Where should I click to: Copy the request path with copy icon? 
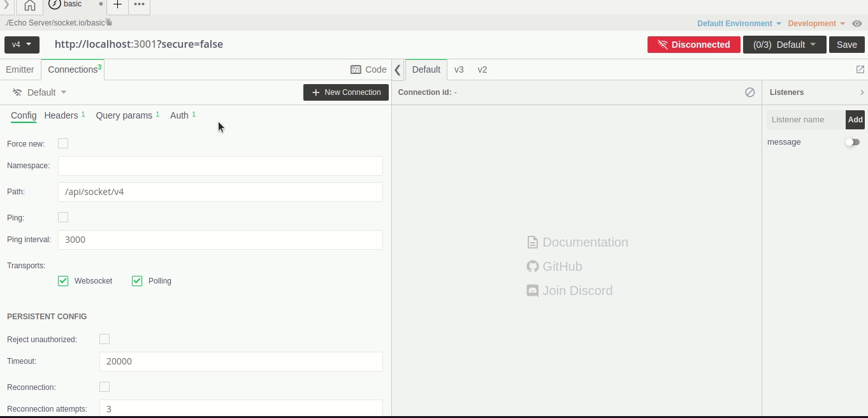(x=109, y=23)
